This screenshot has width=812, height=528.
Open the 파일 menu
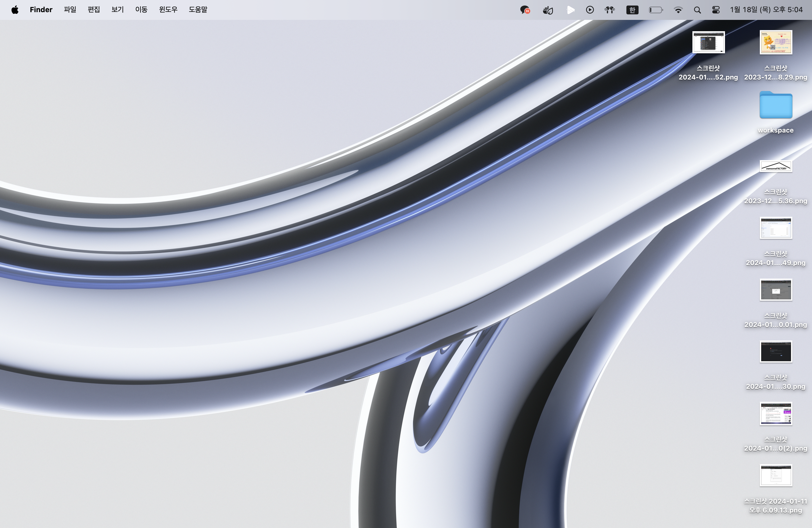click(70, 10)
